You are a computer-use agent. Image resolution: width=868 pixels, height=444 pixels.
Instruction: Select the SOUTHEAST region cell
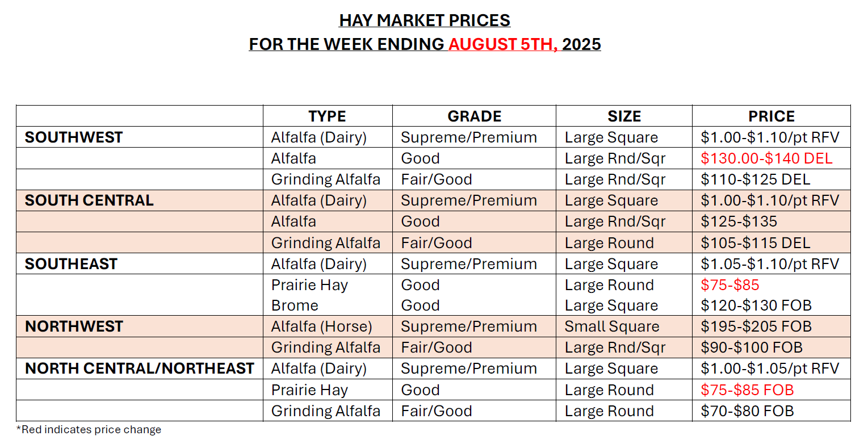[71, 264]
